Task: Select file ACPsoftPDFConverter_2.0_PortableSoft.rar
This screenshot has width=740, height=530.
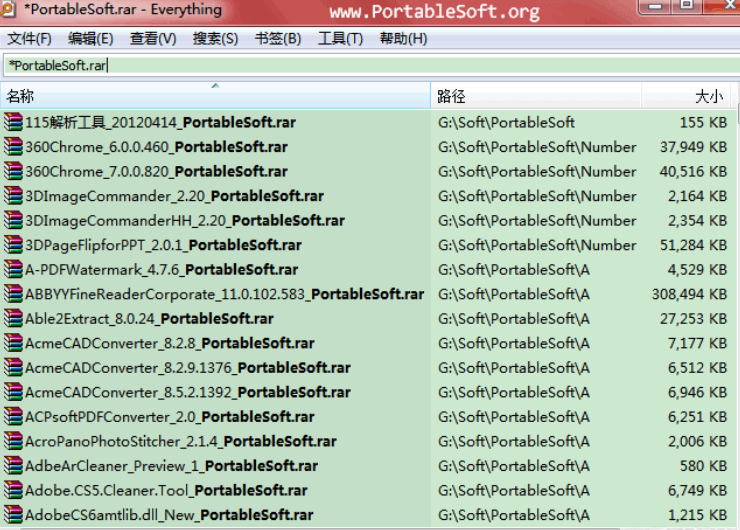Action: (x=170, y=417)
